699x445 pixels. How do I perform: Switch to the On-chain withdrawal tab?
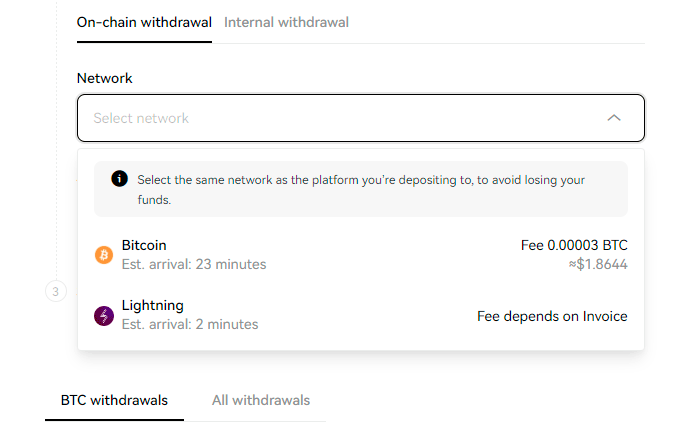click(x=144, y=22)
